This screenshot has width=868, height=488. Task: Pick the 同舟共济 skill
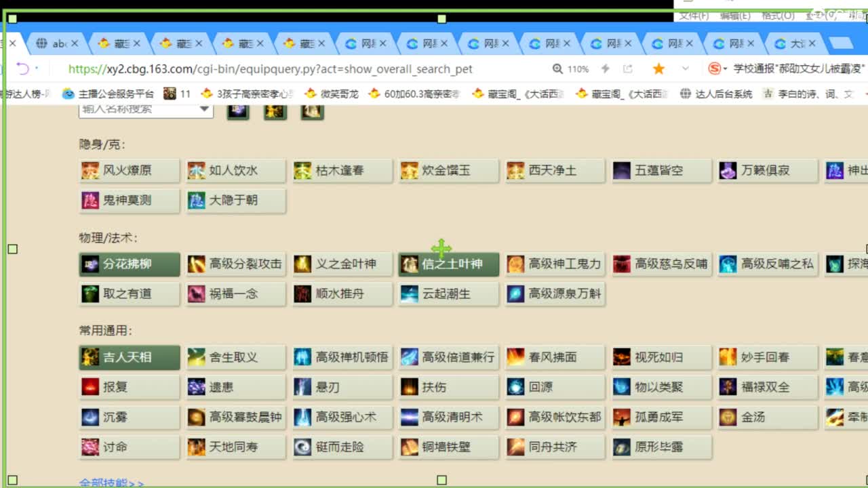(555, 447)
